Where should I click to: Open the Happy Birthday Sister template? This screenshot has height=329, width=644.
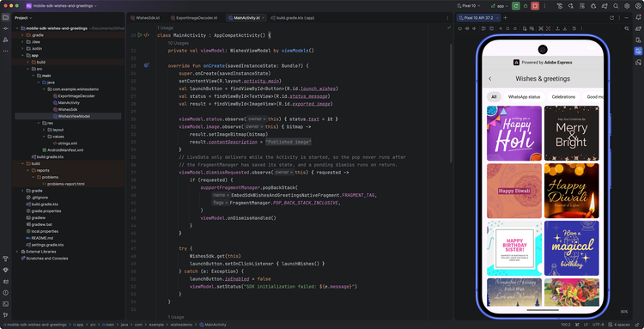click(514, 248)
